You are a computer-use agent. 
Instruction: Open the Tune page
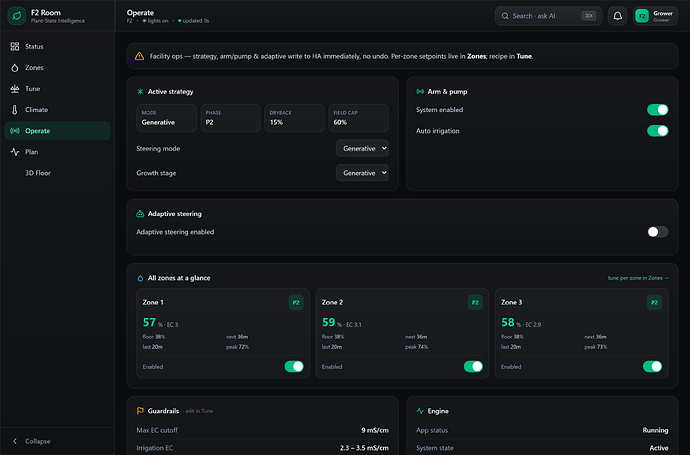[57, 88]
